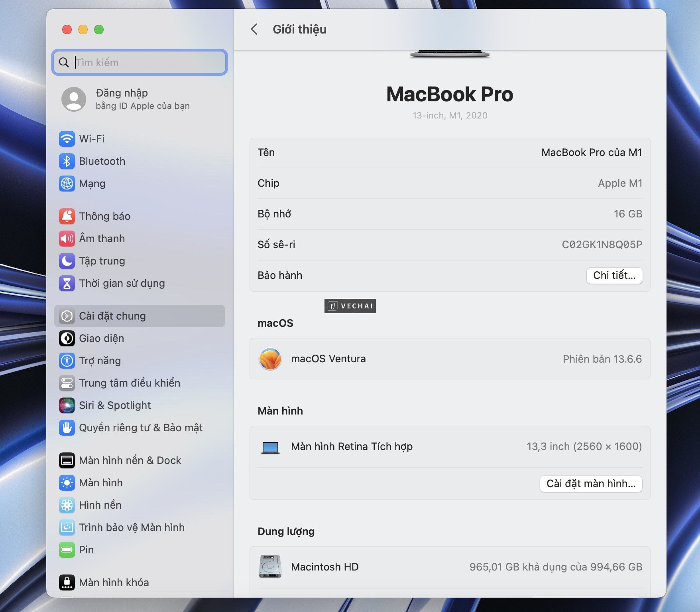Open Trung tâm điều khiển icon
700x612 pixels.
[x=67, y=383]
